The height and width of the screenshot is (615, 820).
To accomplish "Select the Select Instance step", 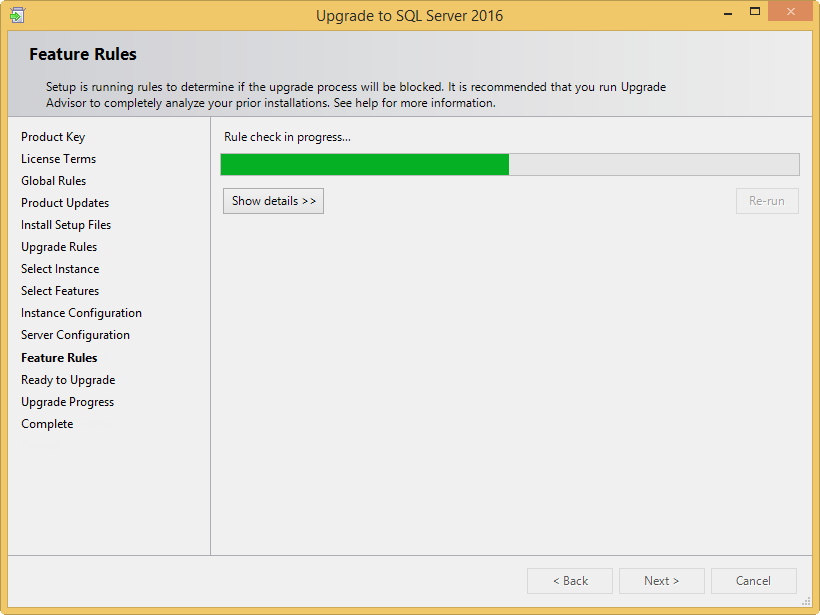I will coord(60,269).
